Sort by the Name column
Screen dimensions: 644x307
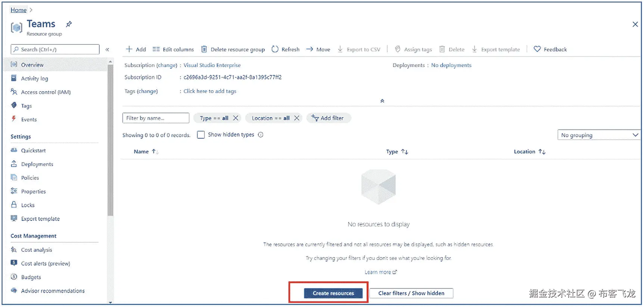(x=146, y=151)
